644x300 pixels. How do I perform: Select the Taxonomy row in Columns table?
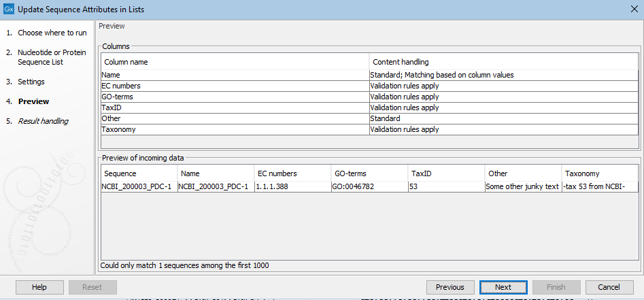235,129
